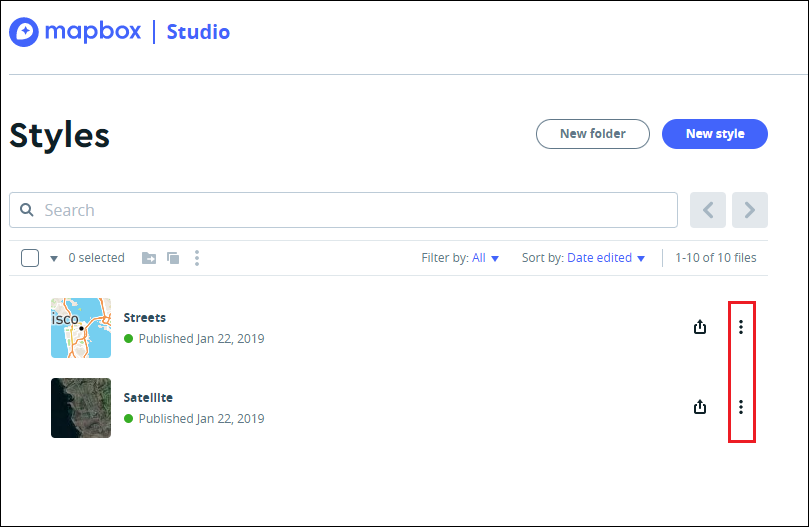Open share options for Satellite style
Viewport: 809px width, 527px height.
(700, 407)
